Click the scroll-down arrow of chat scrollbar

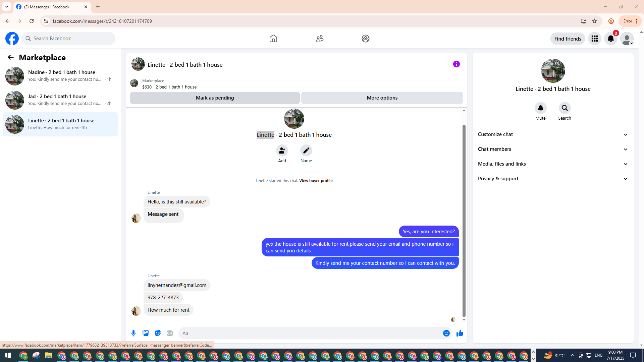[464, 320]
